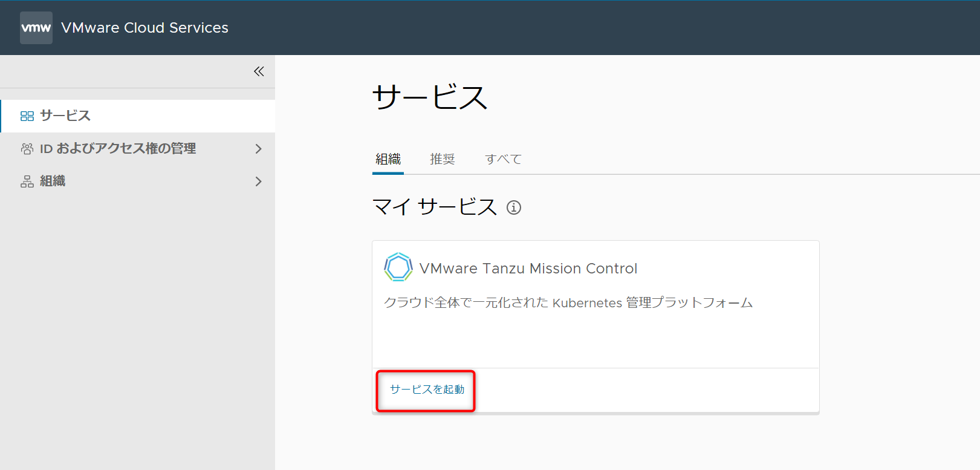980x470 pixels.
Task: Click the Tanzu Mission Control heptagon logo
Action: coord(398,267)
